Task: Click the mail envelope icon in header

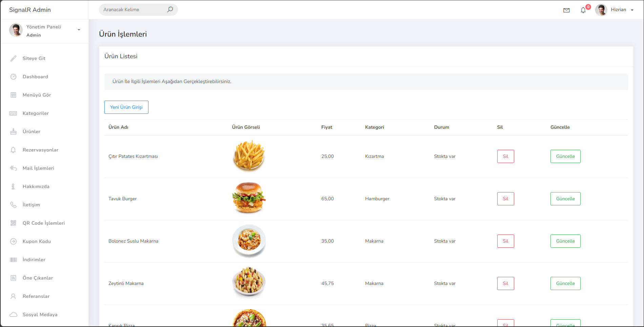Action: pyautogui.click(x=566, y=10)
